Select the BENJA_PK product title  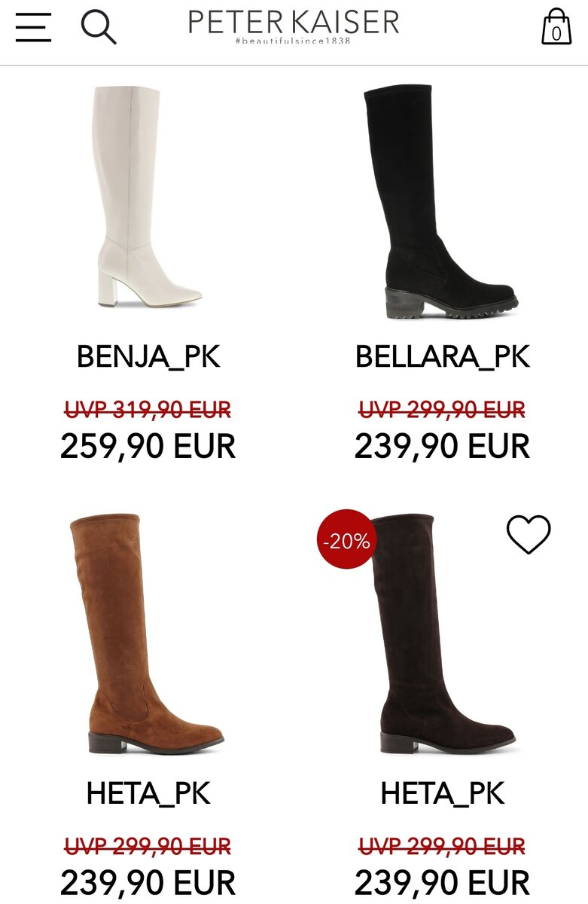pyautogui.click(x=148, y=356)
